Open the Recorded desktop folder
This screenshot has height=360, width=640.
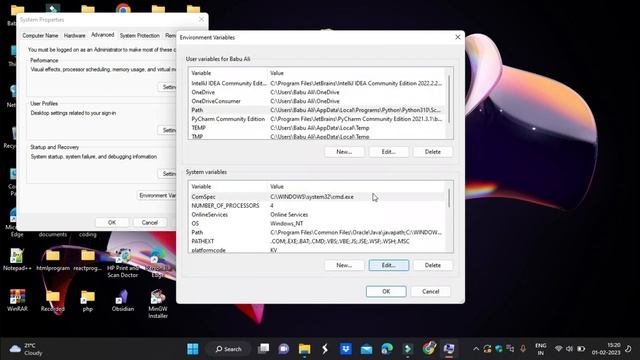pyautogui.click(x=53, y=300)
